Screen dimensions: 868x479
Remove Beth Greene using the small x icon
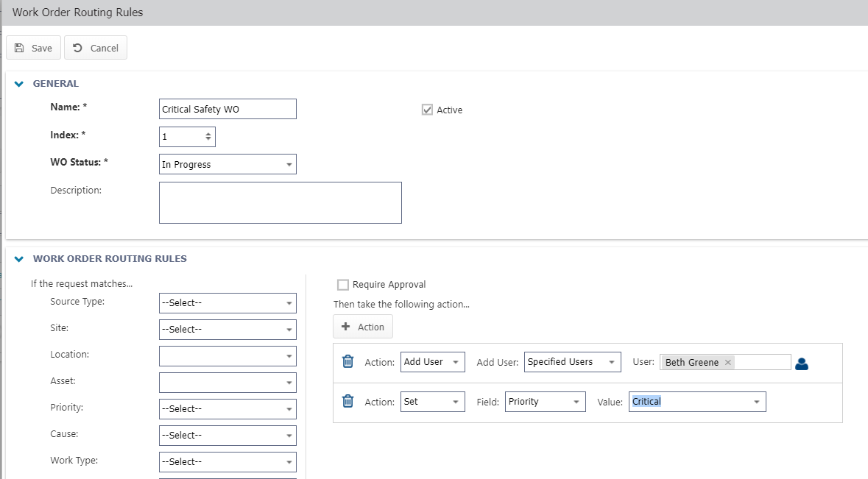point(727,362)
